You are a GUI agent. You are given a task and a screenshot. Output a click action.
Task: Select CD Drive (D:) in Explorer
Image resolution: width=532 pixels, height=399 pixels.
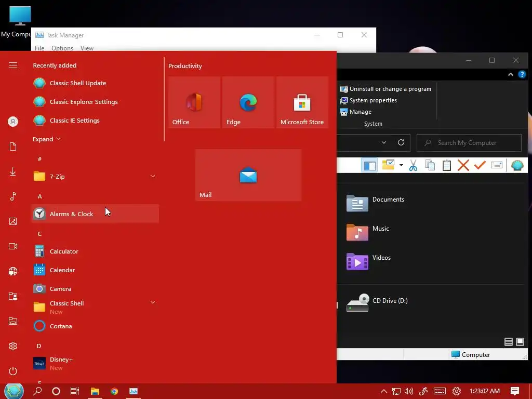click(377, 302)
